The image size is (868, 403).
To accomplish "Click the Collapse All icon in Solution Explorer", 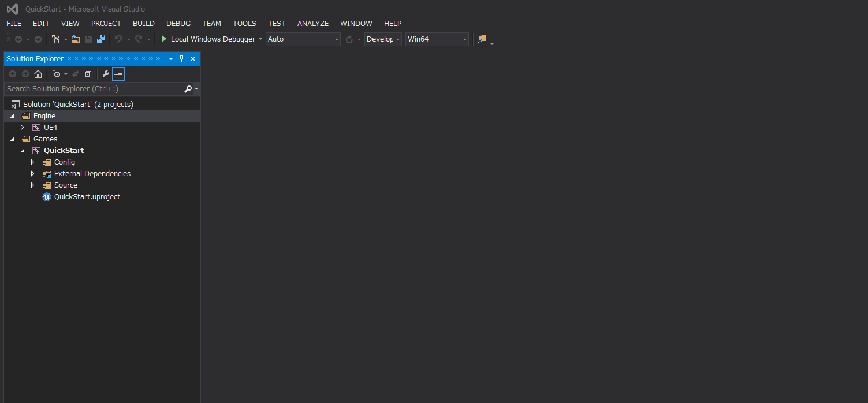I will coord(88,74).
